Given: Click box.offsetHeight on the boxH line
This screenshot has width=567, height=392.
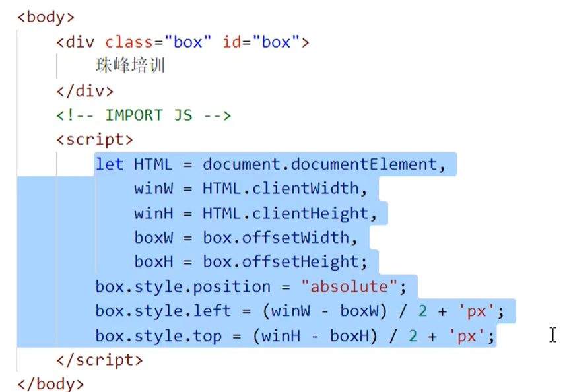Looking at the screenshot, I should [x=281, y=262].
